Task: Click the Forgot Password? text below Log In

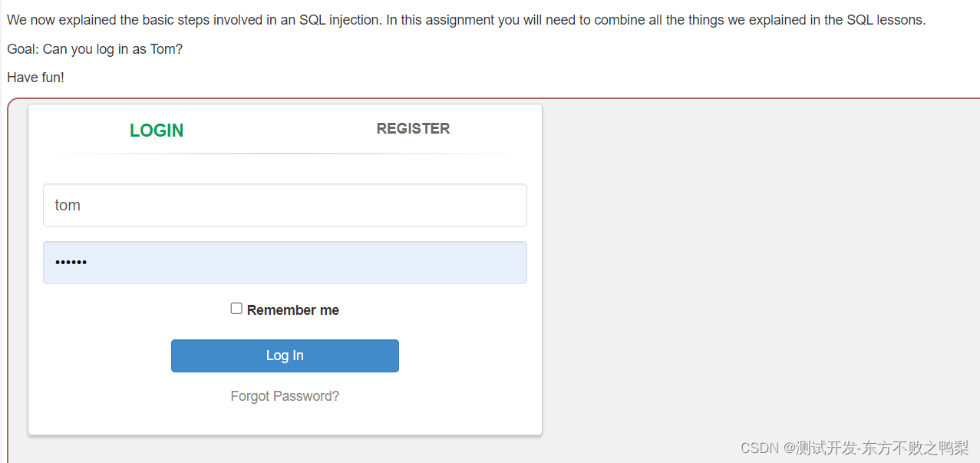Action: point(285,395)
